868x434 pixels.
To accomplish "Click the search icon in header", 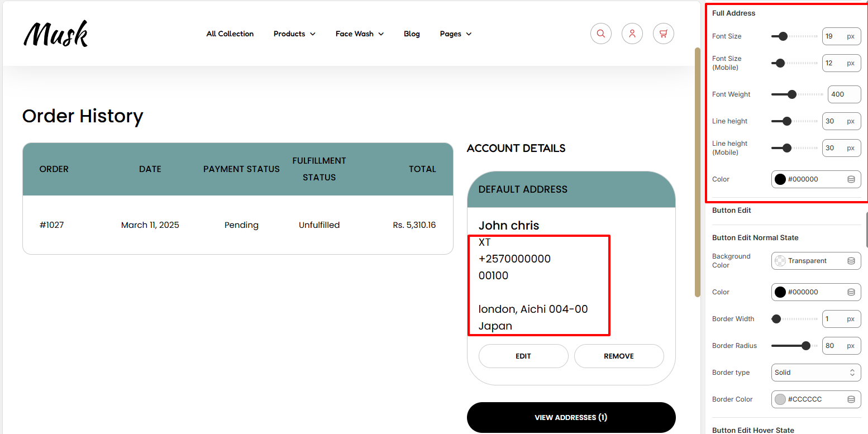I will pyautogui.click(x=601, y=34).
